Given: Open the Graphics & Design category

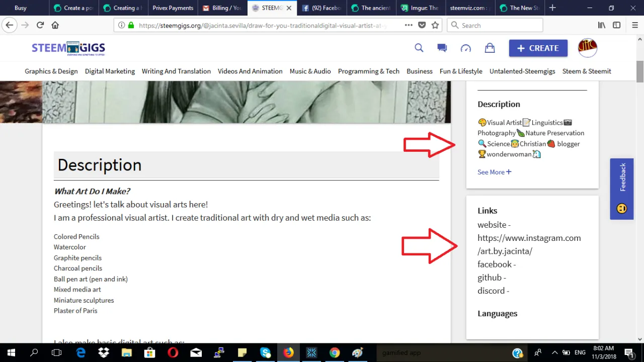Looking at the screenshot, I should tap(51, 71).
